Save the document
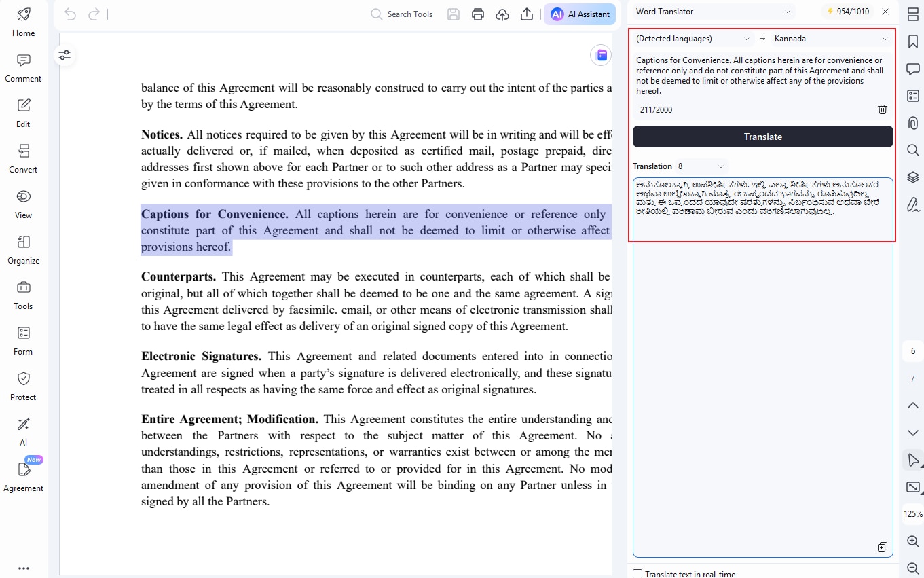This screenshot has width=924, height=578. click(454, 14)
